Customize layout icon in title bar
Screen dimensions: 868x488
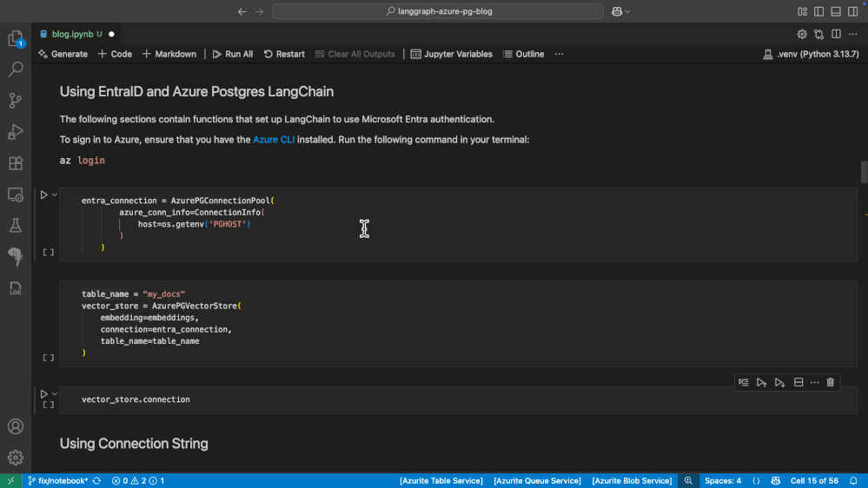point(802,11)
